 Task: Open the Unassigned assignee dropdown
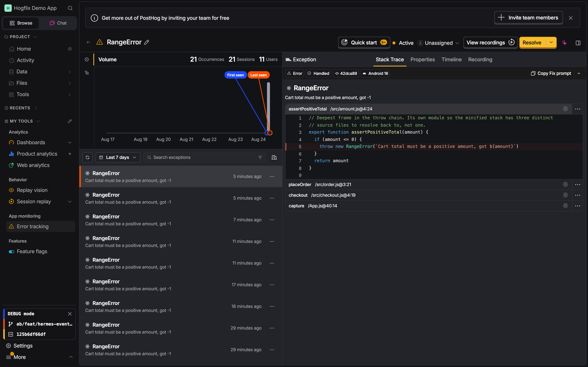pos(439,43)
